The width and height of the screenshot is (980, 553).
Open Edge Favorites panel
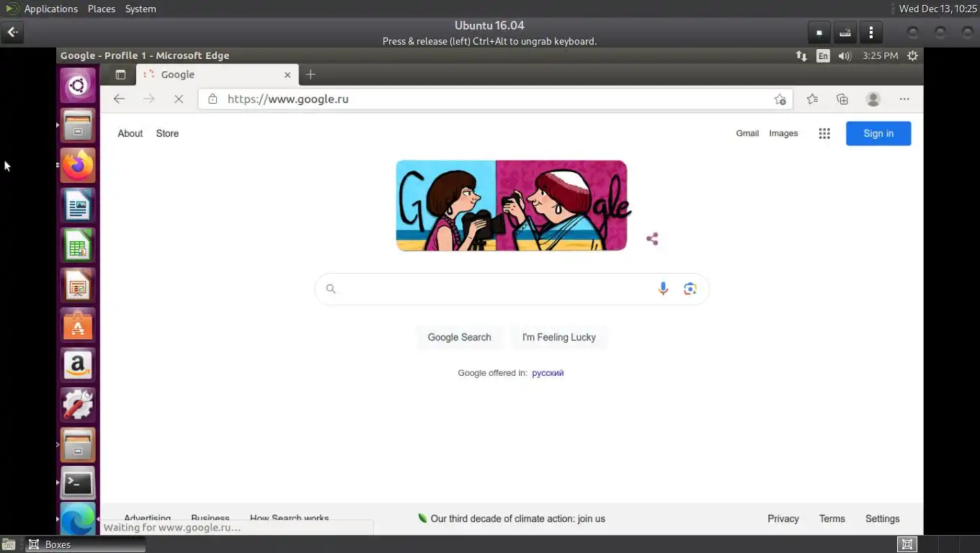(x=812, y=99)
